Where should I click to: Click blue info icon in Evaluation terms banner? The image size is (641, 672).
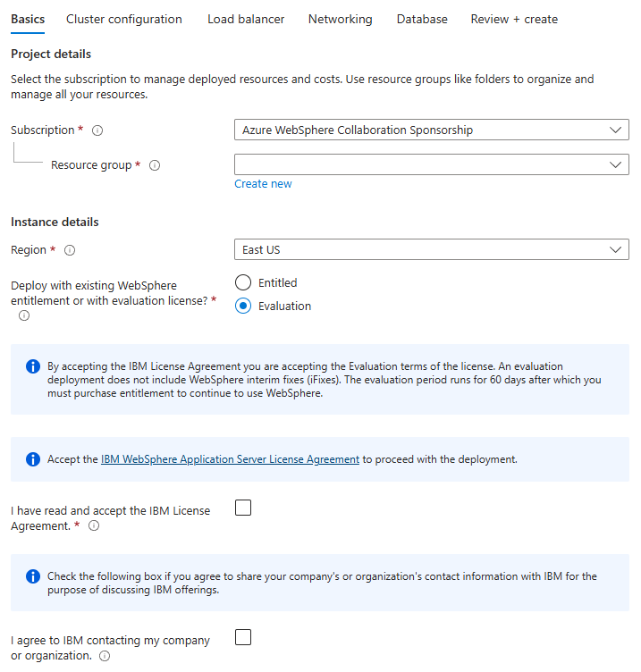(33, 366)
